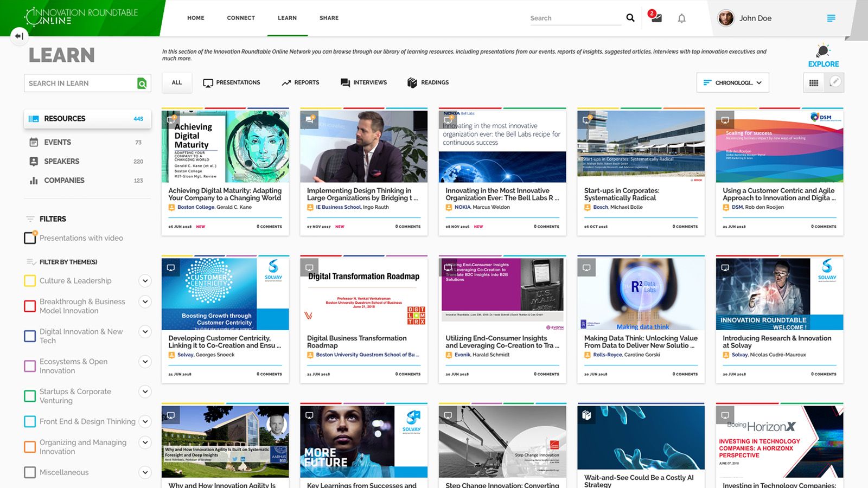The height and width of the screenshot is (488, 868).
Task: Check Startups & Corporate Venturing theme
Action: 30,396
